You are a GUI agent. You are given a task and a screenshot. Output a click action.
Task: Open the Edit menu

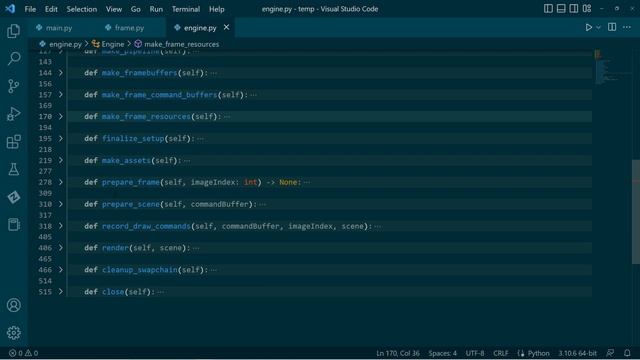coord(51,9)
